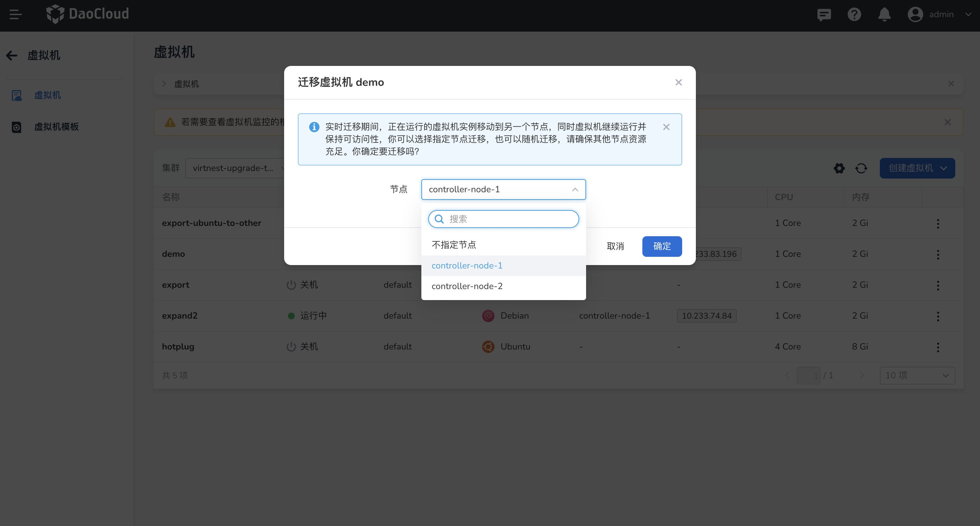Click the power-off icon for export VM

tap(291, 285)
